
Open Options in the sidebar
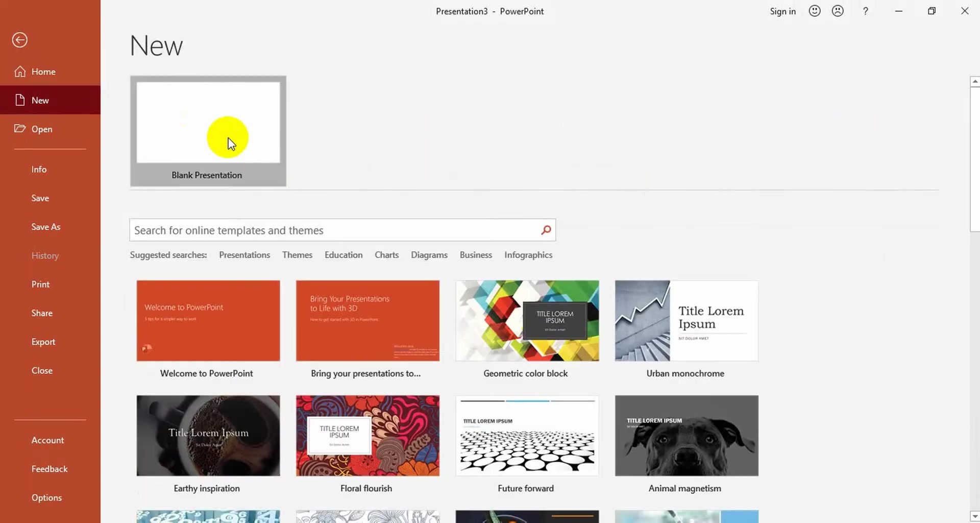coord(46,497)
